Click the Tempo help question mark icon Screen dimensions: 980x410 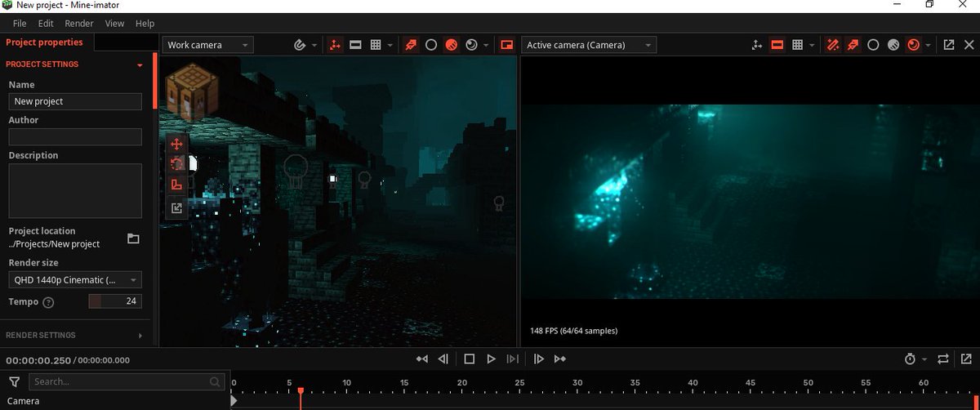48,302
